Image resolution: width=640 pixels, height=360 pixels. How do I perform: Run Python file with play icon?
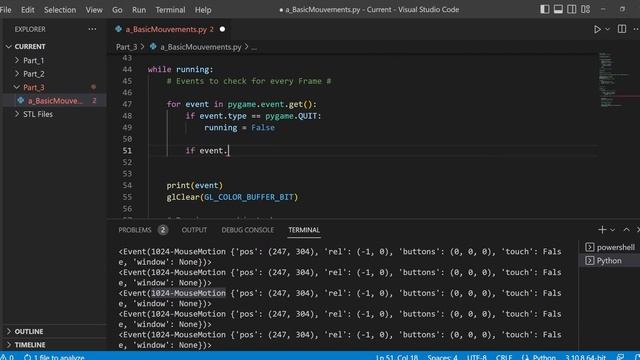(x=597, y=29)
